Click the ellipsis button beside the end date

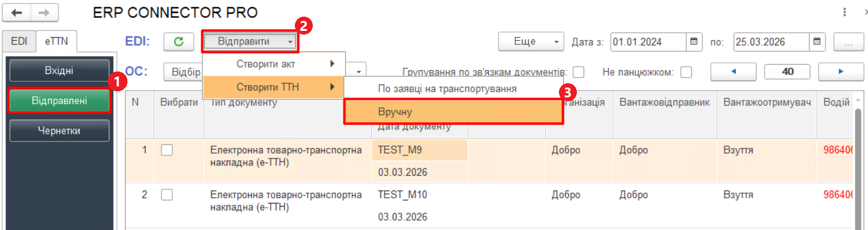[x=848, y=42]
